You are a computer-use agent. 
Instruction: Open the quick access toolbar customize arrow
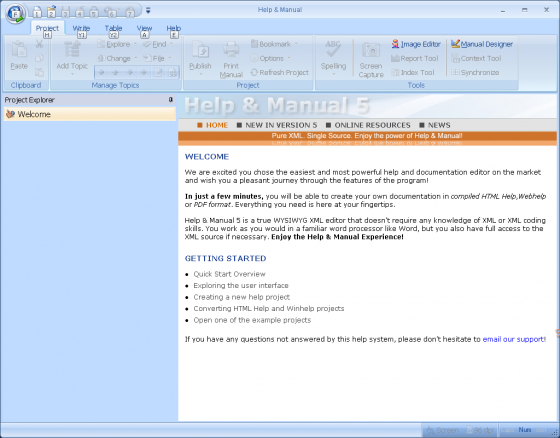(148, 11)
